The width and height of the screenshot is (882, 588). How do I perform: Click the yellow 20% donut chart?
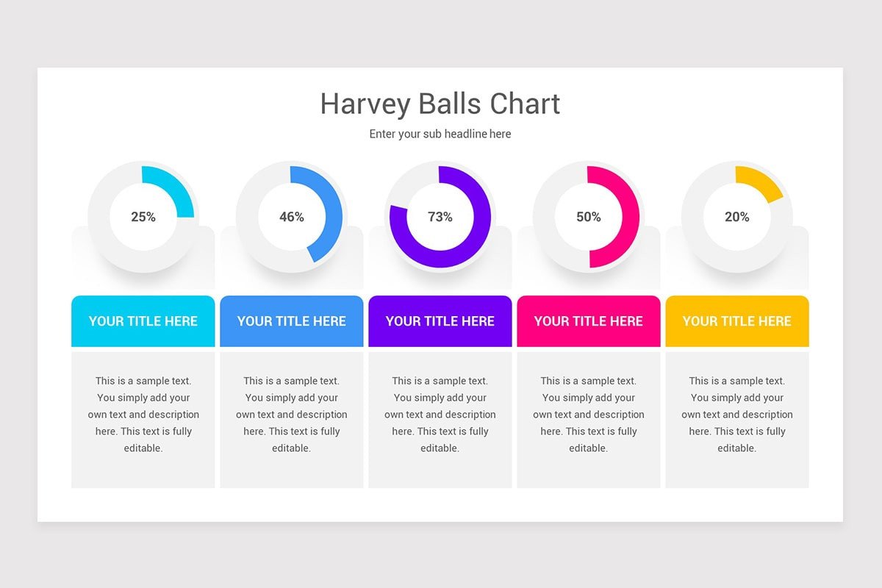pos(737,217)
